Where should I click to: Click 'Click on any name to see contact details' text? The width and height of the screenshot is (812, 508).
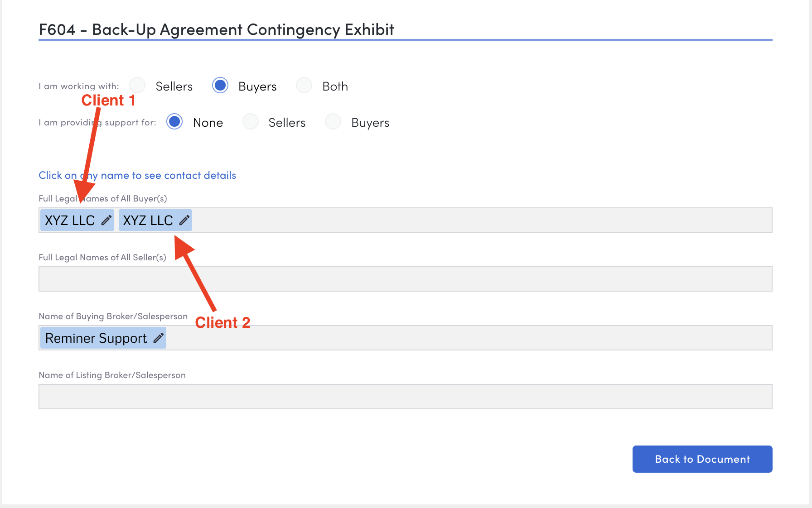point(137,175)
